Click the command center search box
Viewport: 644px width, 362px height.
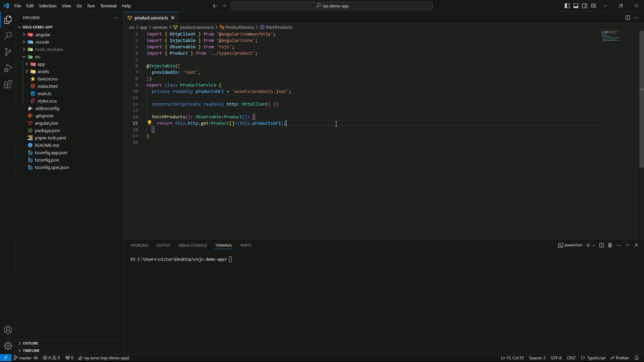pyautogui.click(x=331, y=6)
